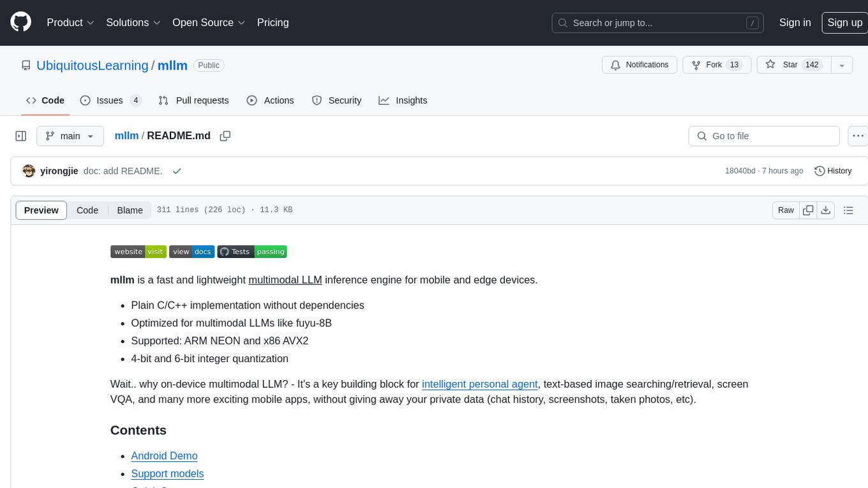This screenshot has width=868, height=488.
Task: Open the Raw file view
Action: click(786, 210)
